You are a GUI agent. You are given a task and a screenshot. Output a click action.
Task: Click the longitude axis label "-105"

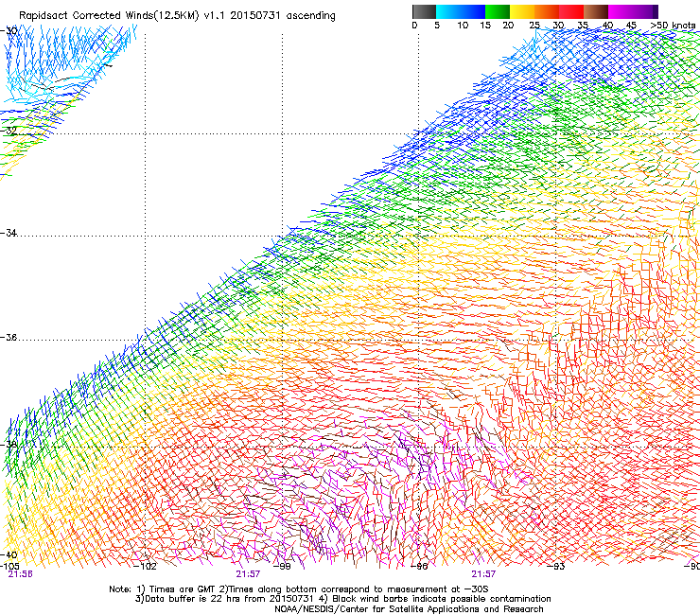(x=9, y=566)
